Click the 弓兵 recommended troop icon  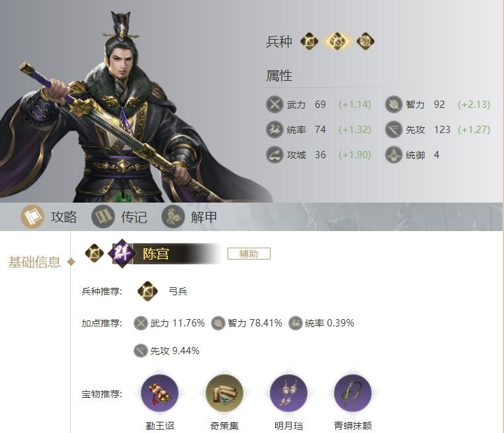147,291
